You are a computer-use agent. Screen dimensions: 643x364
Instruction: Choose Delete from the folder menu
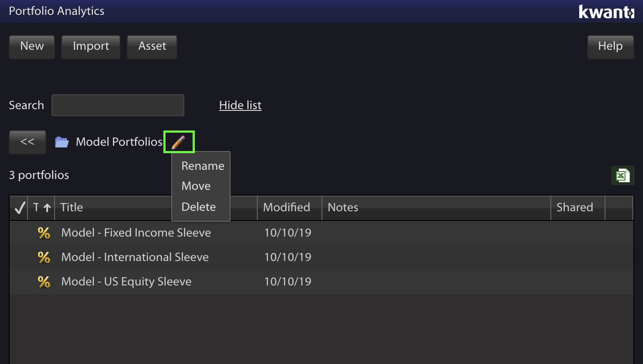coord(199,207)
